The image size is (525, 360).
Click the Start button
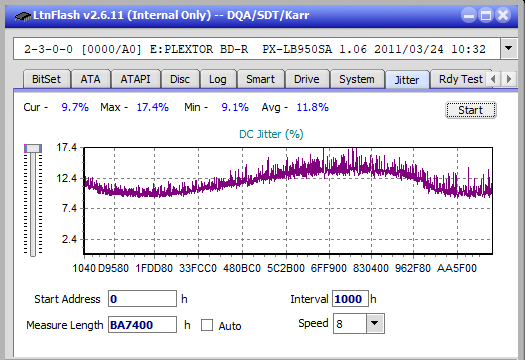pos(470,110)
